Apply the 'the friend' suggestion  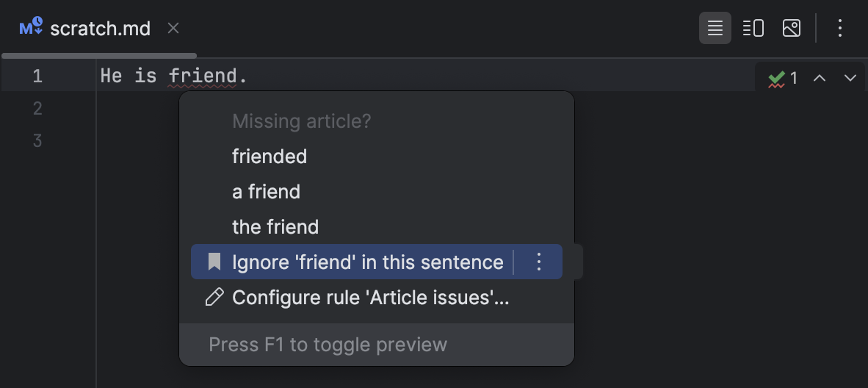coord(275,227)
